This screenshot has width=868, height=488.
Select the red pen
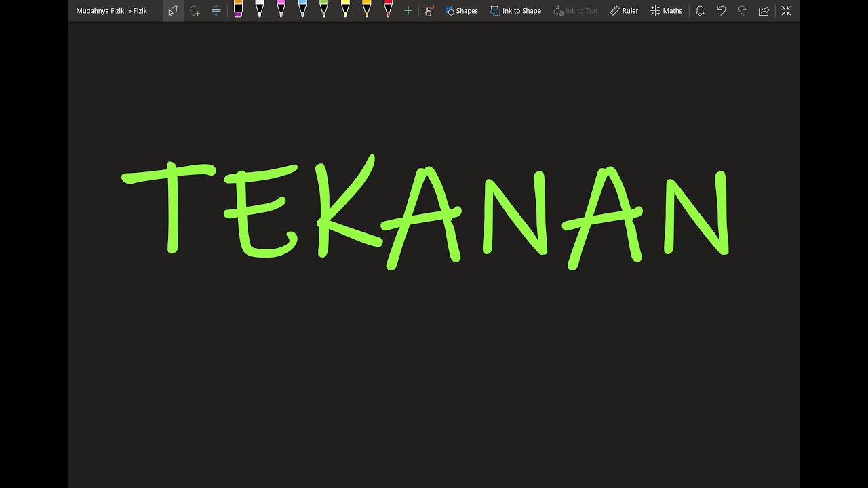[x=388, y=9]
